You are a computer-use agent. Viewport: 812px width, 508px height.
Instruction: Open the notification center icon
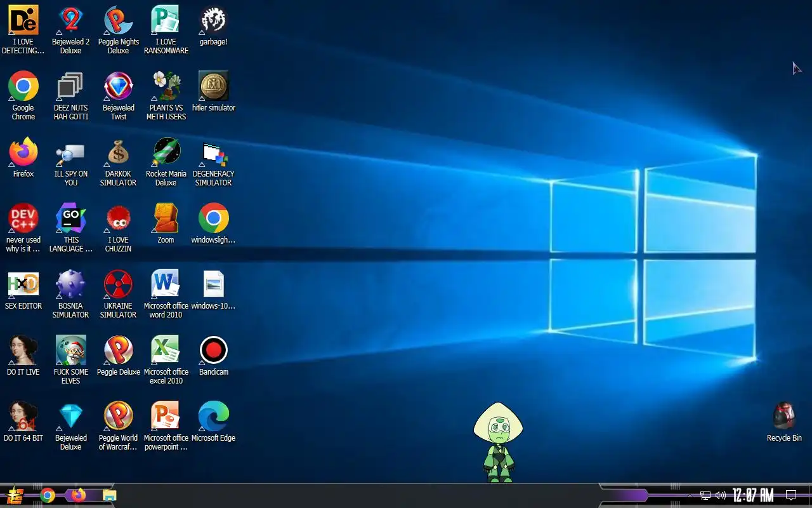(x=791, y=495)
